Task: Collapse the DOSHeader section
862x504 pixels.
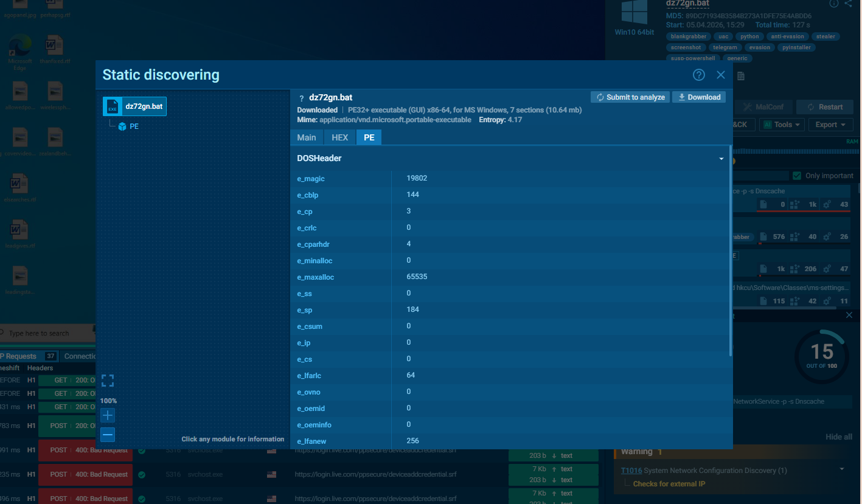Action: point(721,159)
